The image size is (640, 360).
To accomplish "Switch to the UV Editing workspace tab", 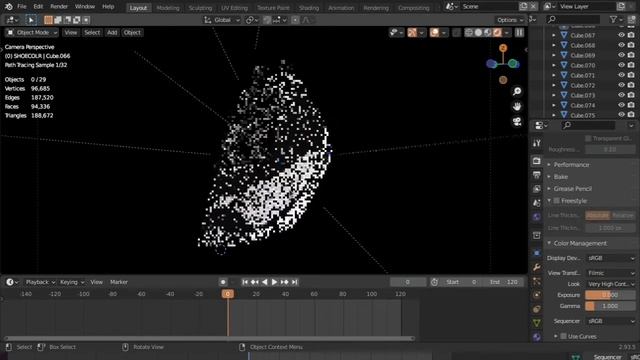I will 234,8.
